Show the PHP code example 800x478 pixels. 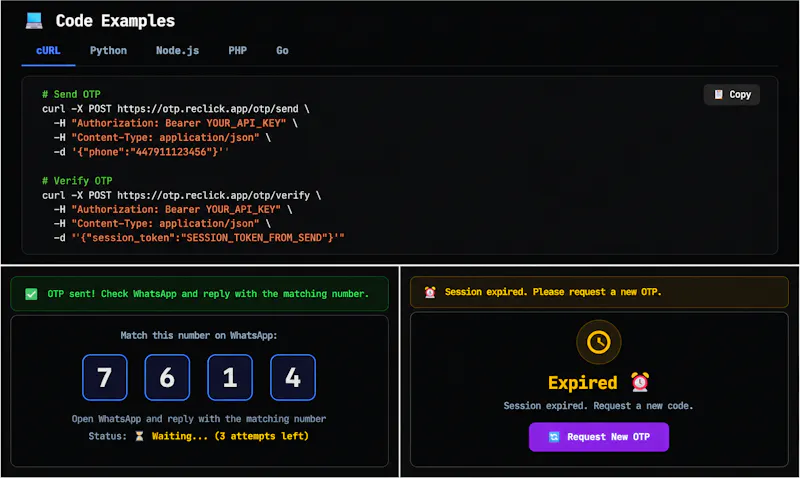click(237, 51)
